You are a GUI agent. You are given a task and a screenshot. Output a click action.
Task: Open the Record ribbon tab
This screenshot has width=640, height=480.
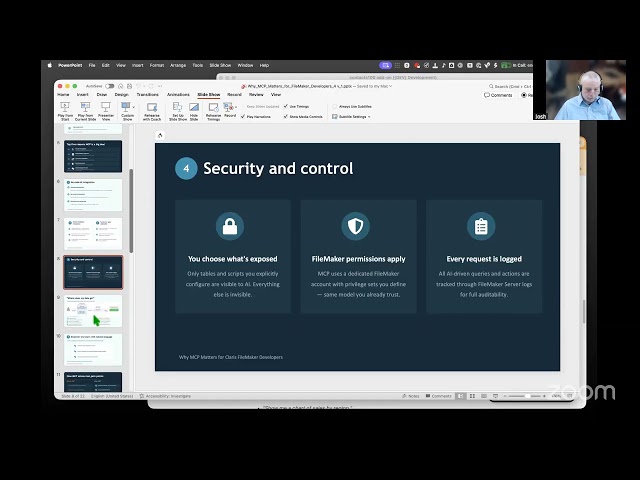tap(234, 94)
